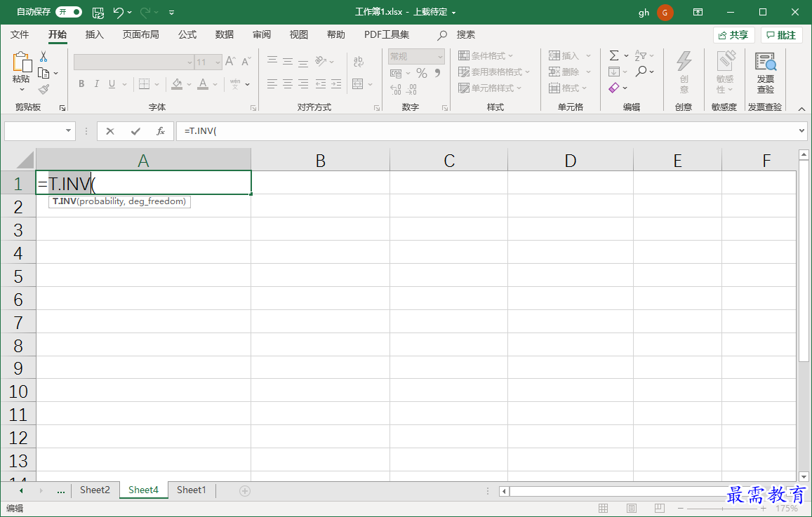812x517 pixels.
Task: Expand the formula bar
Action: point(802,131)
